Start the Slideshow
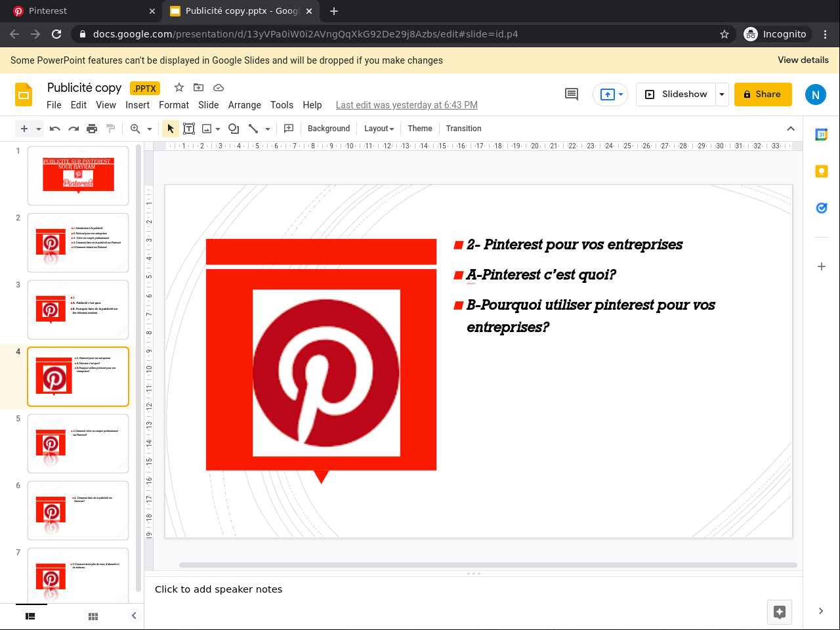Viewport: 840px width, 630px height. coord(676,94)
